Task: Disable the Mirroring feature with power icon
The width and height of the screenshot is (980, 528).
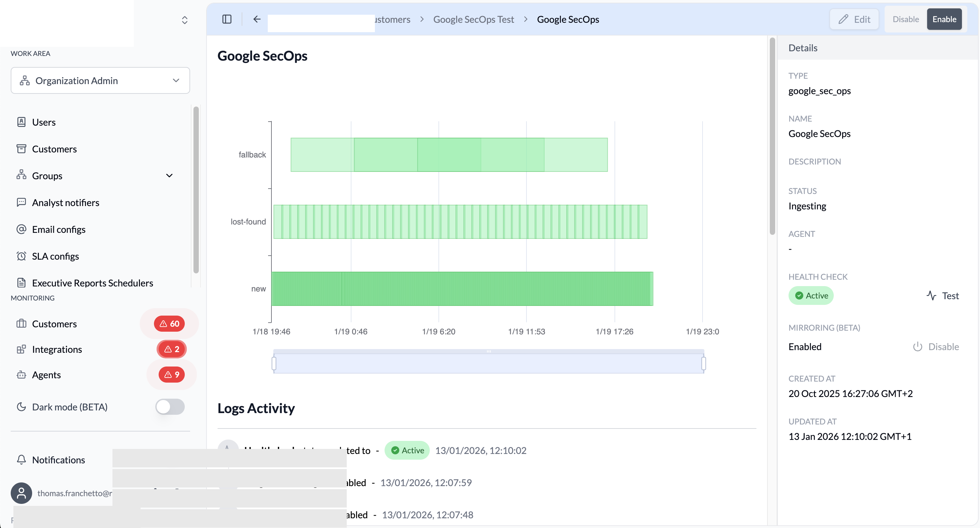Action: click(918, 346)
